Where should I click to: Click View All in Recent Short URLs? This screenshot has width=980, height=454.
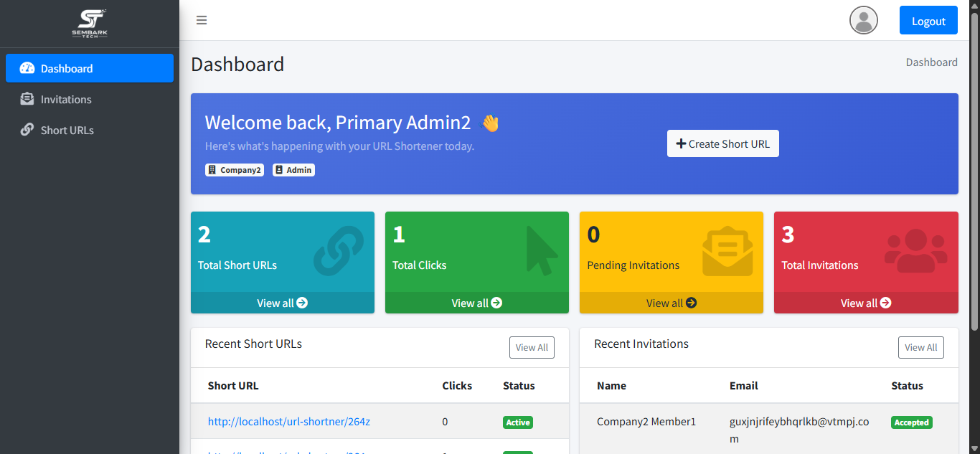[x=532, y=347]
